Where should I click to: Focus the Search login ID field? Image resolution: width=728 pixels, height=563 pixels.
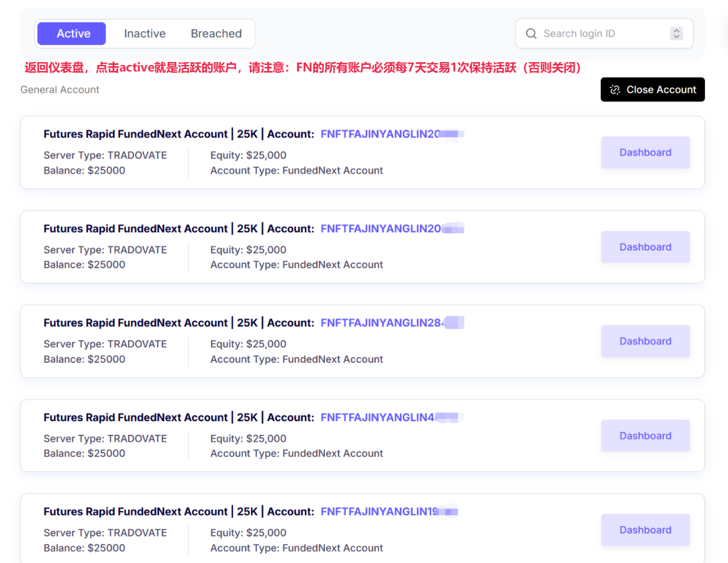click(604, 34)
